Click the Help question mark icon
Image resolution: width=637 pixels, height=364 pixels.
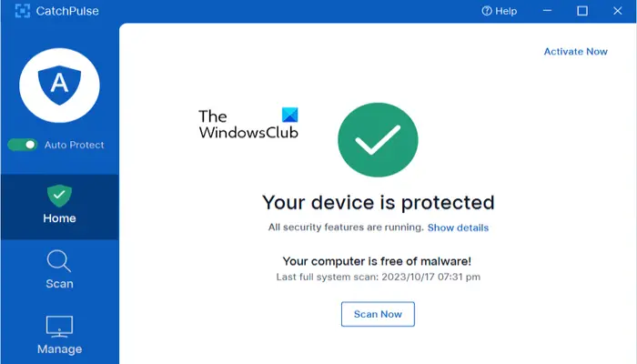click(x=487, y=11)
